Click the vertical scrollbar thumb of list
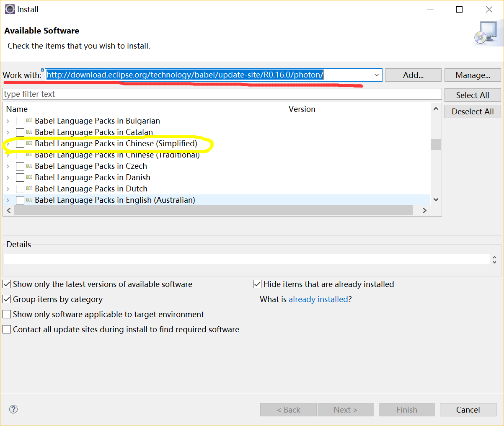Image resolution: width=504 pixels, height=426 pixels. [436, 144]
